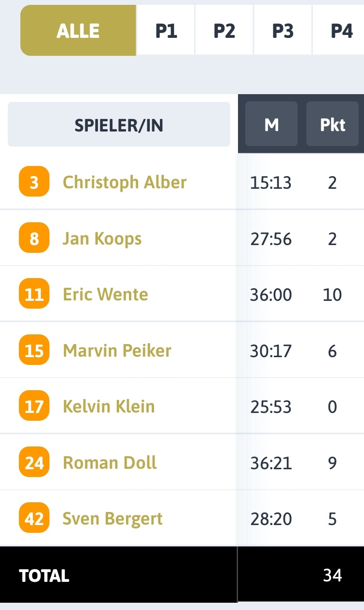Click jersey number badge 42
The height and width of the screenshot is (610, 364).
click(34, 518)
